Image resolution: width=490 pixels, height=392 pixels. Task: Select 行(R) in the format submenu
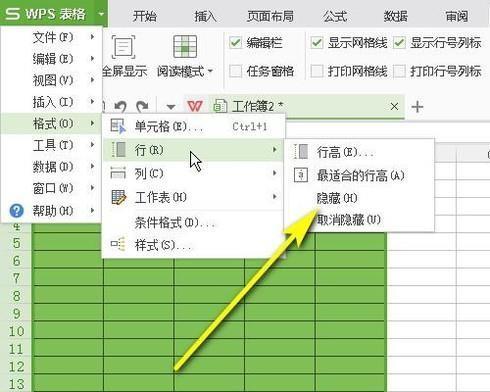click(193, 150)
